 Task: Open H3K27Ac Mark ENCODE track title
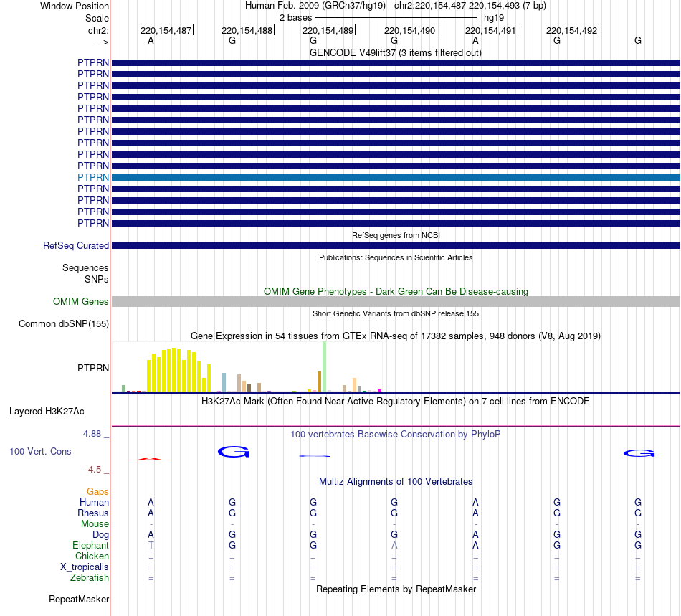(x=396, y=401)
